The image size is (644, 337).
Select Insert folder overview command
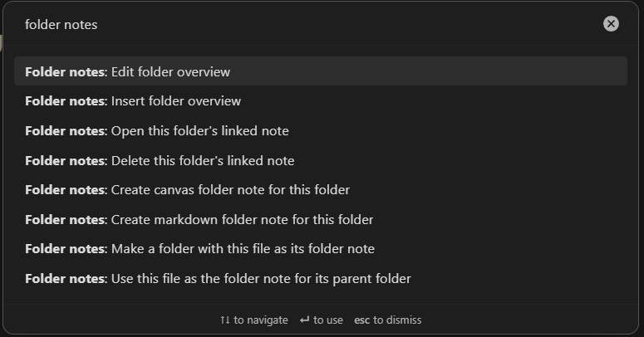coord(321,101)
